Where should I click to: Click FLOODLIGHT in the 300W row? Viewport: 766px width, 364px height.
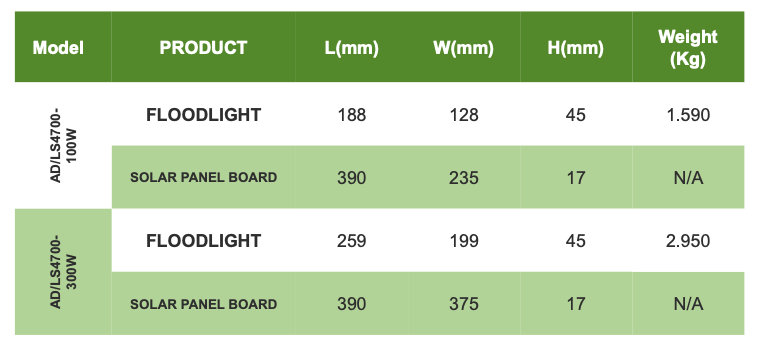pyautogui.click(x=203, y=241)
